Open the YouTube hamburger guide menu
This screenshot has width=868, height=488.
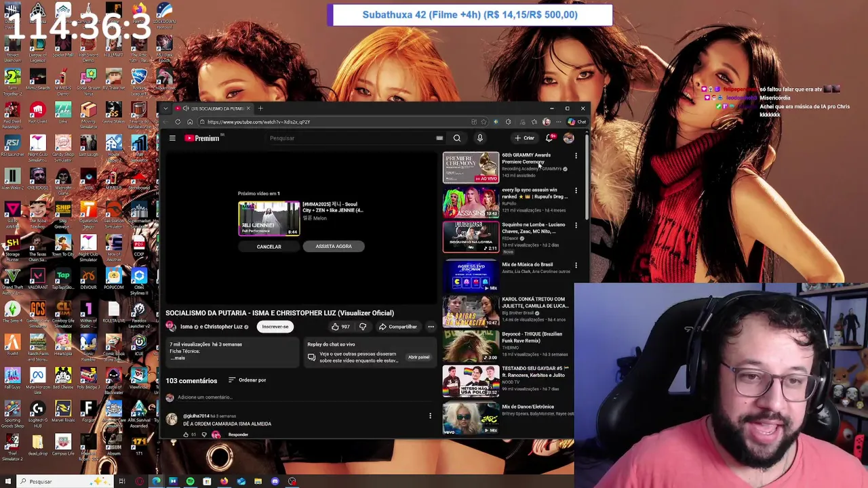point(172,138)
